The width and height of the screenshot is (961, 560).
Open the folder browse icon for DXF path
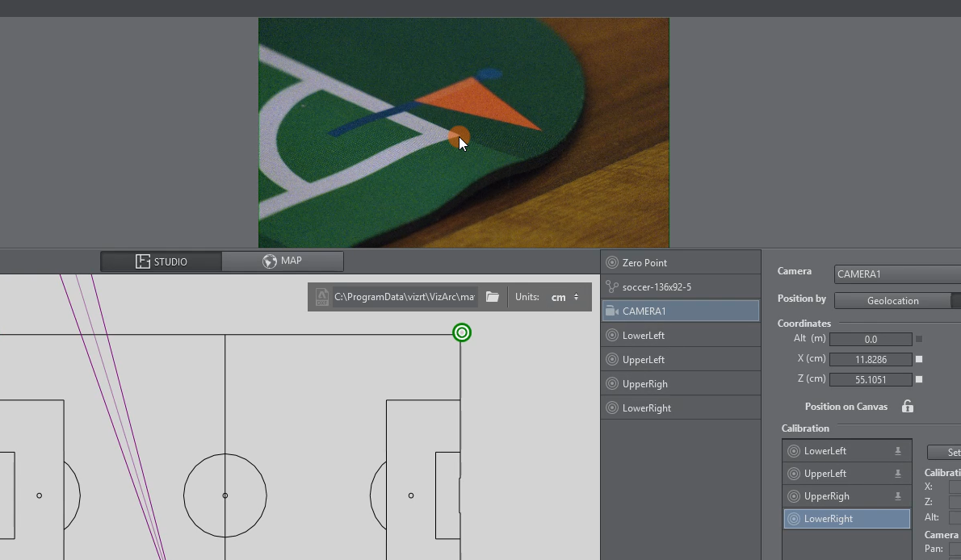click(493, 297)
